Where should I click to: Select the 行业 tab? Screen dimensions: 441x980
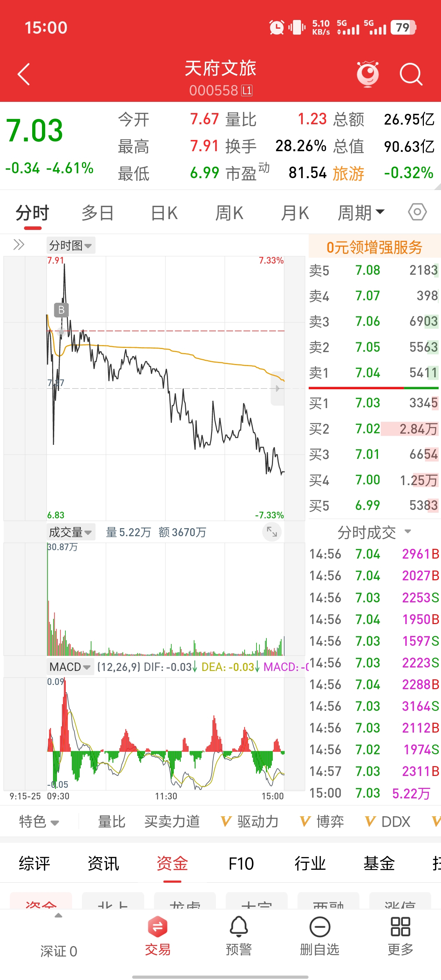pos(310,863)
